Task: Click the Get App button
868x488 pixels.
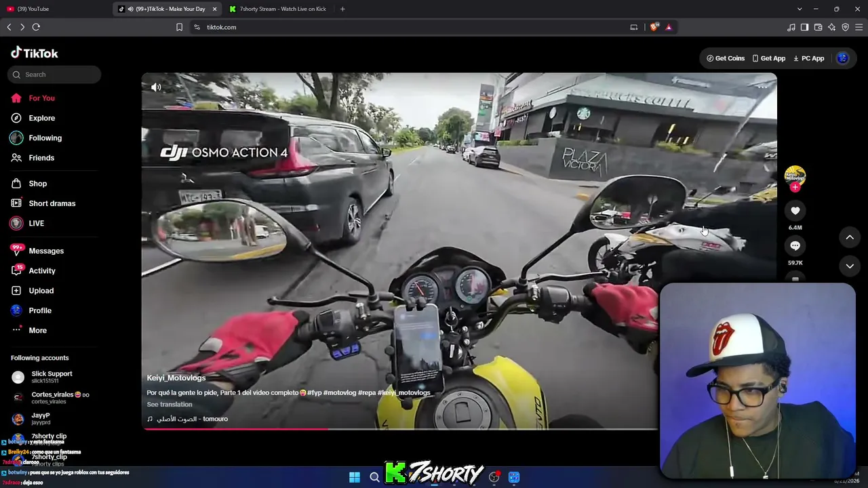Action: click(x=768, y=58)
